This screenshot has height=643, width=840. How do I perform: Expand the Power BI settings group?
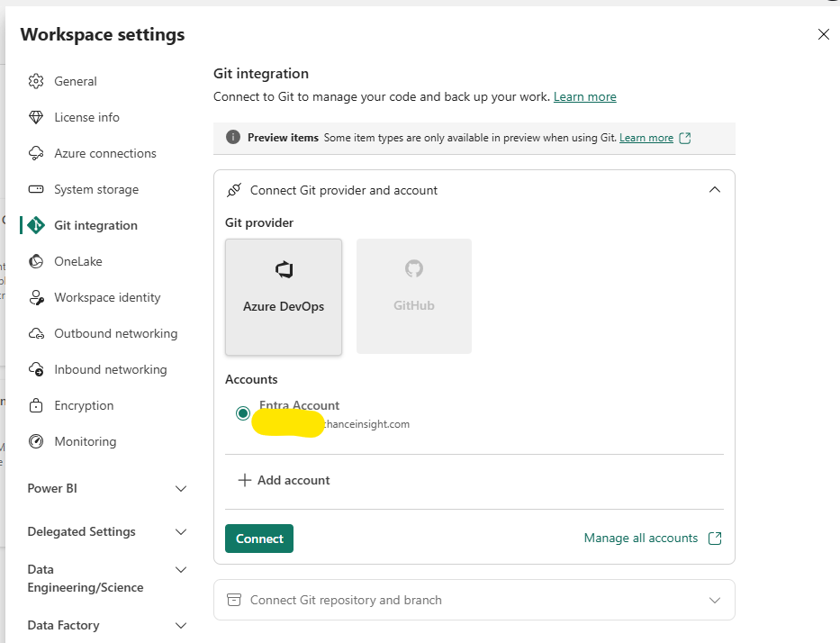(x=180, y=488)
